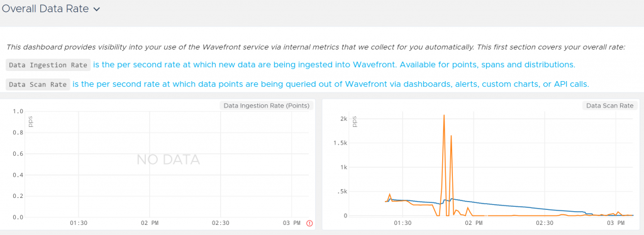
Task: Click the 2k y-axis label on scan chart
Action: coord(343,119)
